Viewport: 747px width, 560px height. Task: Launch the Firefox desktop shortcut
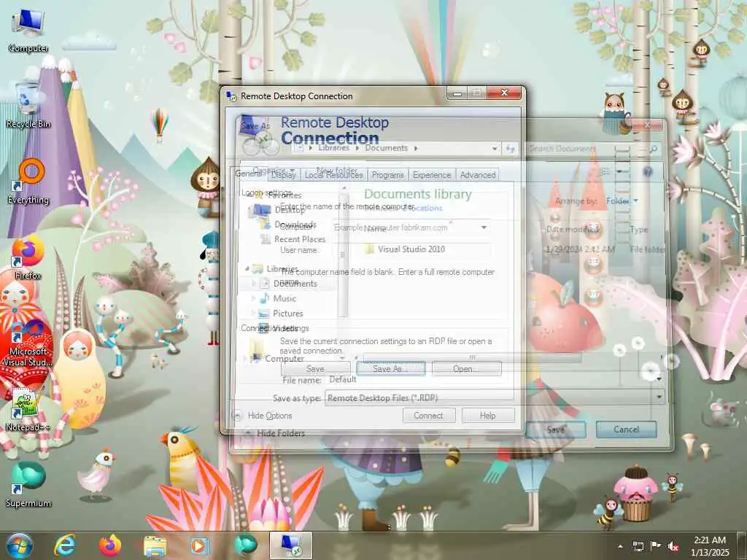click(x=28, y=257)
